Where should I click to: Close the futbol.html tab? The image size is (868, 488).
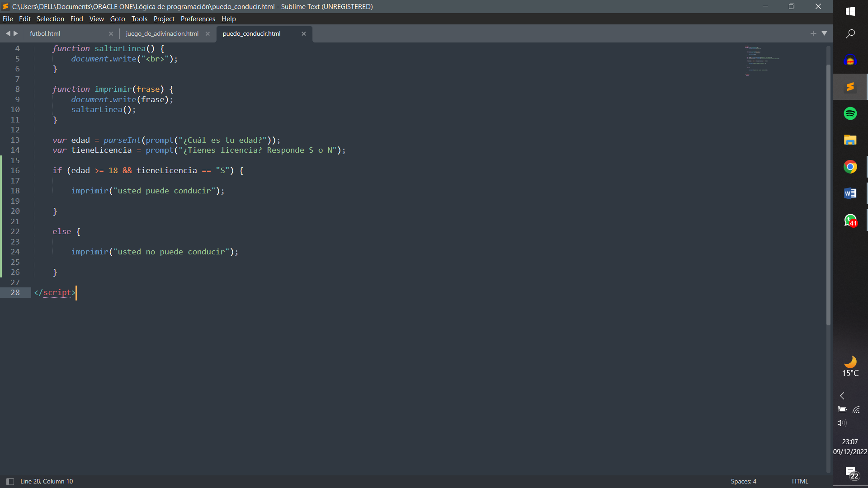111,34
